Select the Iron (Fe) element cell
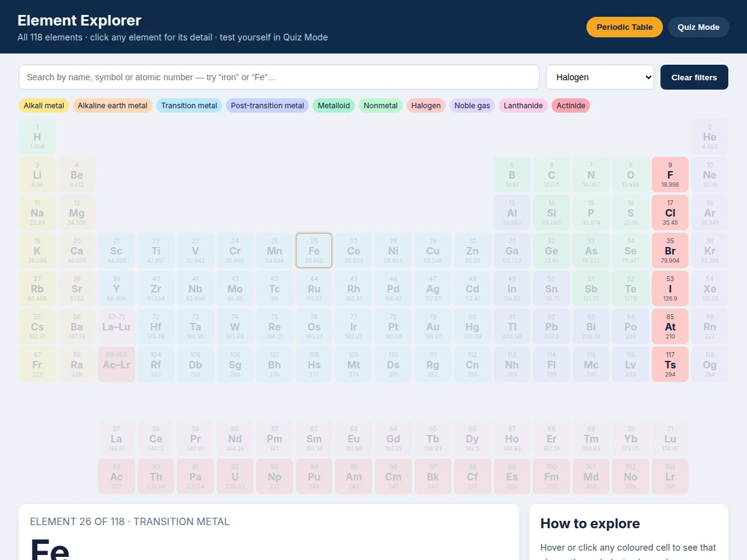The image size is (747, 560). [314, 251]
